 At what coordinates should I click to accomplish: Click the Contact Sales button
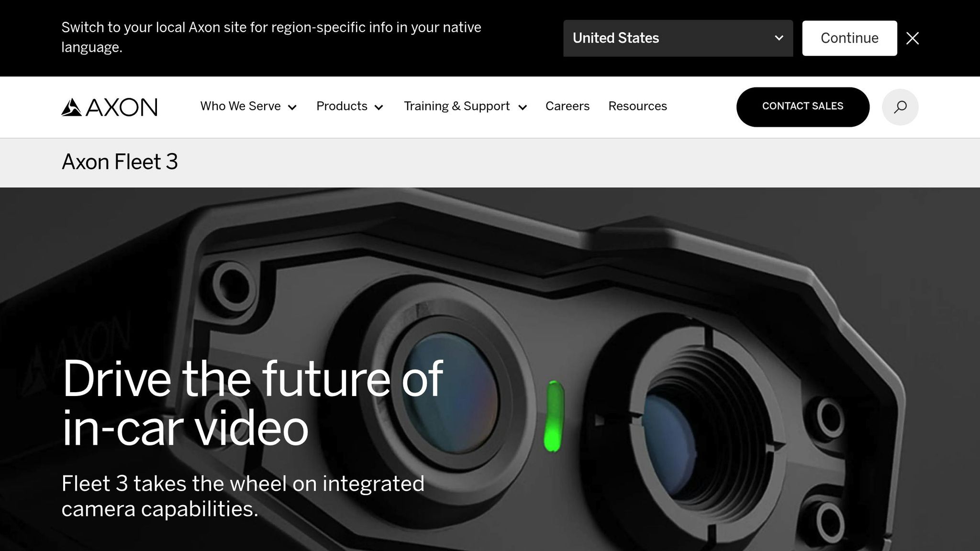[x=802, y=107]
